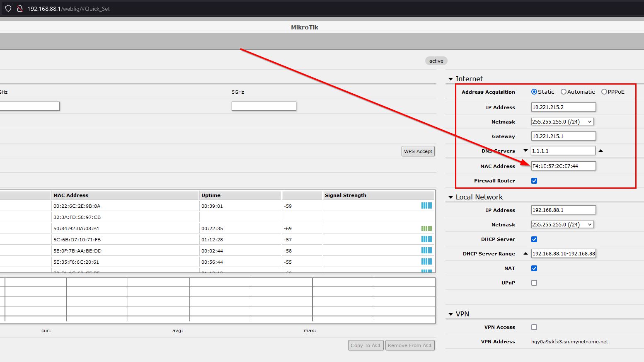Image resolution: width=644 pixels, height=362 pixels.
Task: Open the DNS Servers dropdown arrow
Action: [525, 151]
